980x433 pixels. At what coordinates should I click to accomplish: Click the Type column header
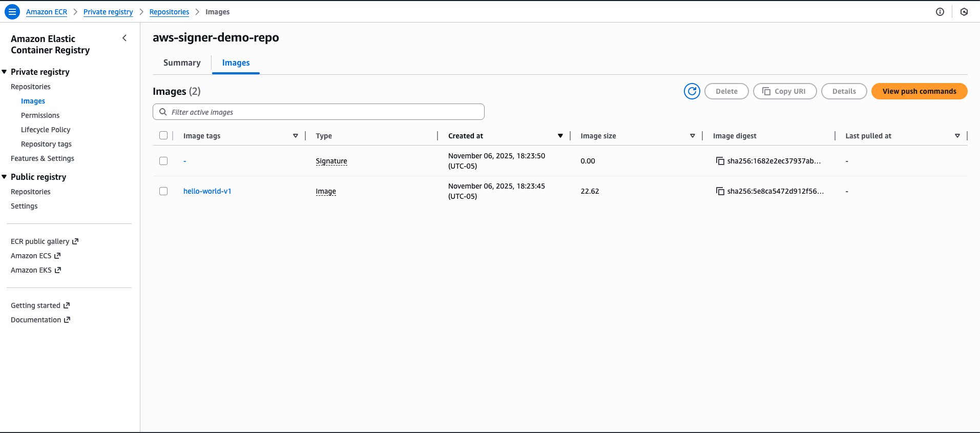click(324, 136)
